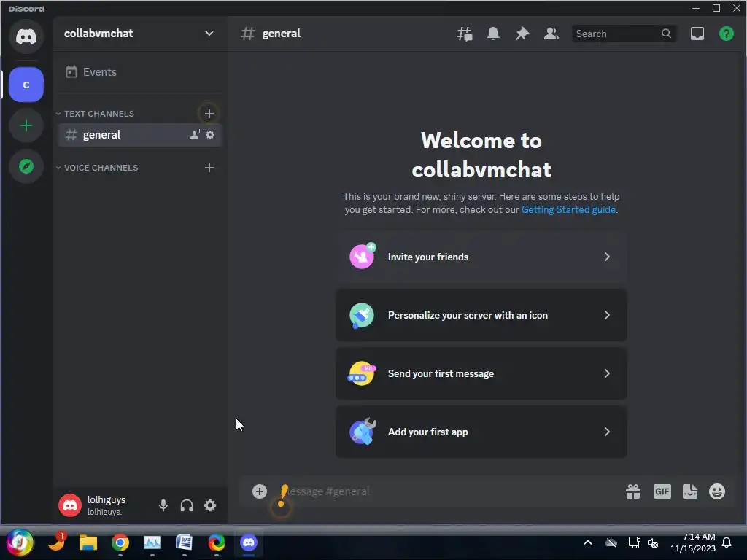Click the taskbar clock showing 7:14 AM
The height and width of the screenshot is (560, 747).
(x=693, y=542)
